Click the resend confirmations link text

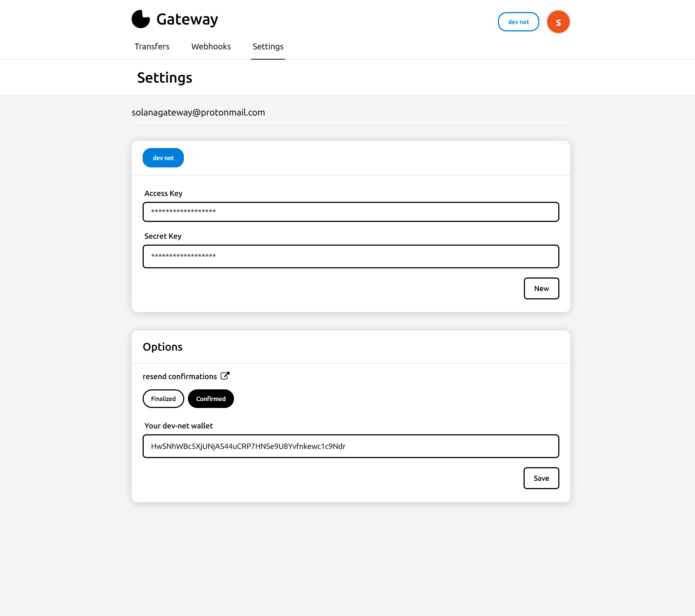[180, 377]
